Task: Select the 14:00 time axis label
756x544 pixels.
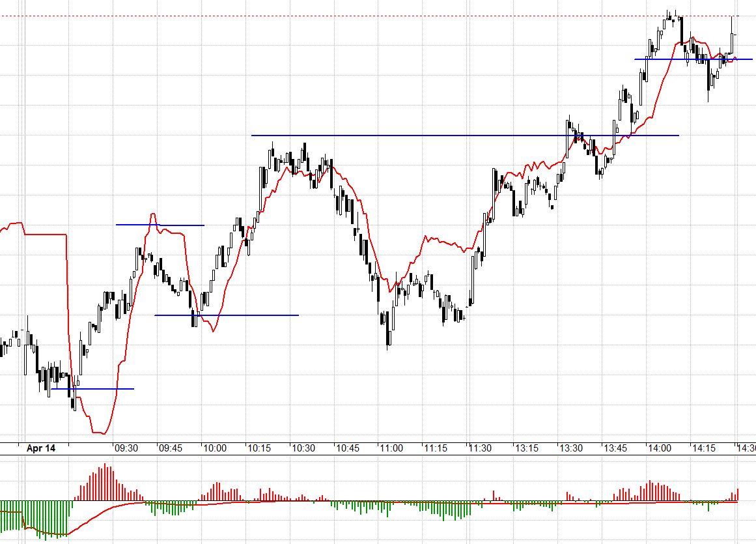Action: coord(659,448)
